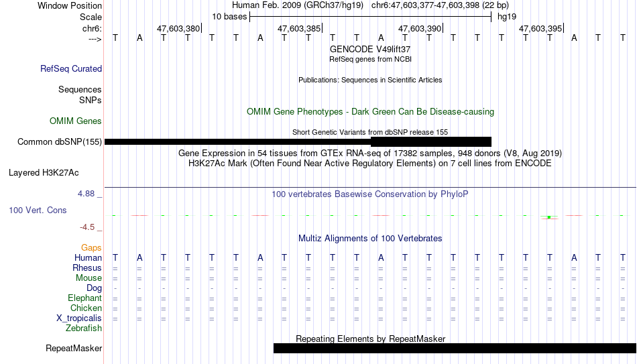Open the 100 Vert. Cons track label
This screenshot has height=364, width=637.
click(38, 210)
